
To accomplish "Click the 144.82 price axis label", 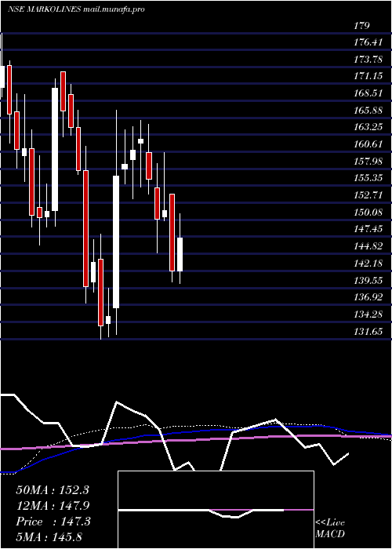I will (368, 246).
